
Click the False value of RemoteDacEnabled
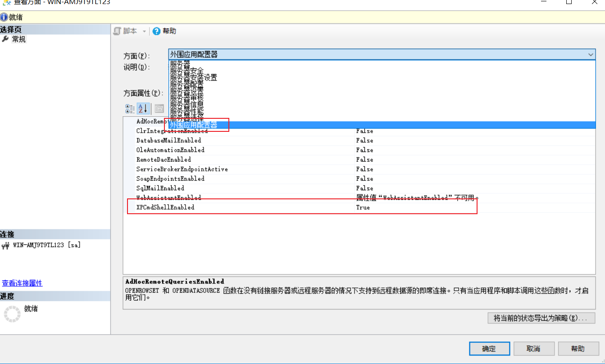[364, 160]
